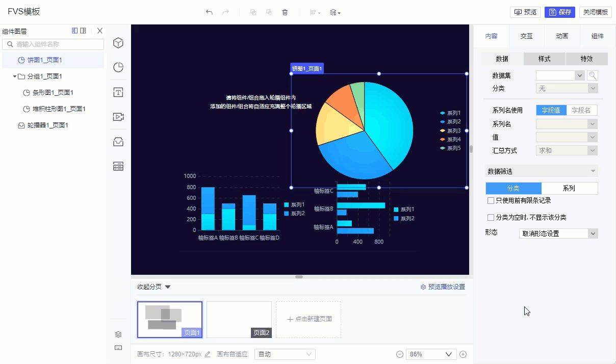Select the 条形图1_页面1 layer
This screenshot has height=364, width=616.
(x=52, y=93)
